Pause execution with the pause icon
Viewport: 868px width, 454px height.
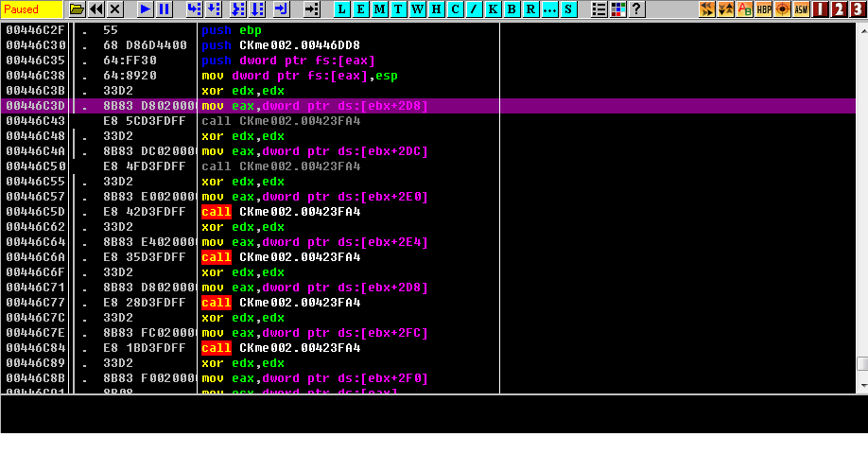tap(164, 9)
